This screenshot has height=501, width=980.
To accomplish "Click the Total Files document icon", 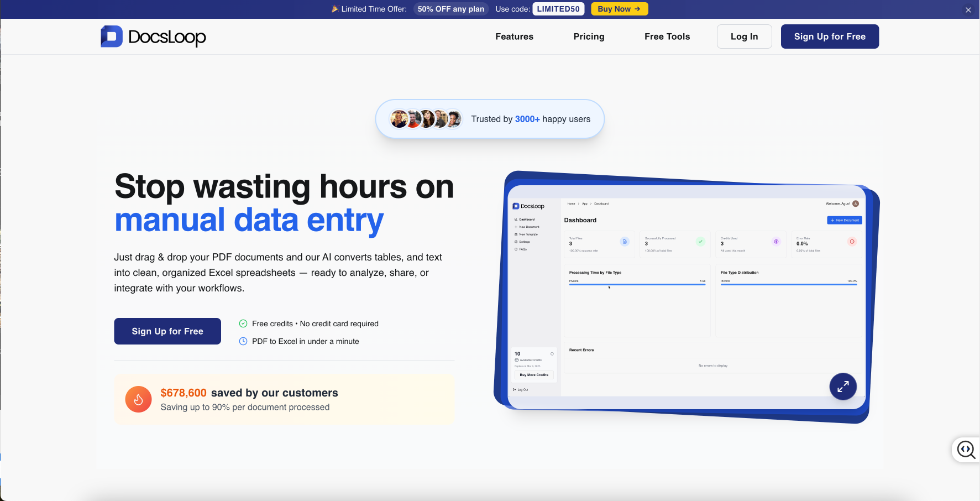I will [625, 242].
